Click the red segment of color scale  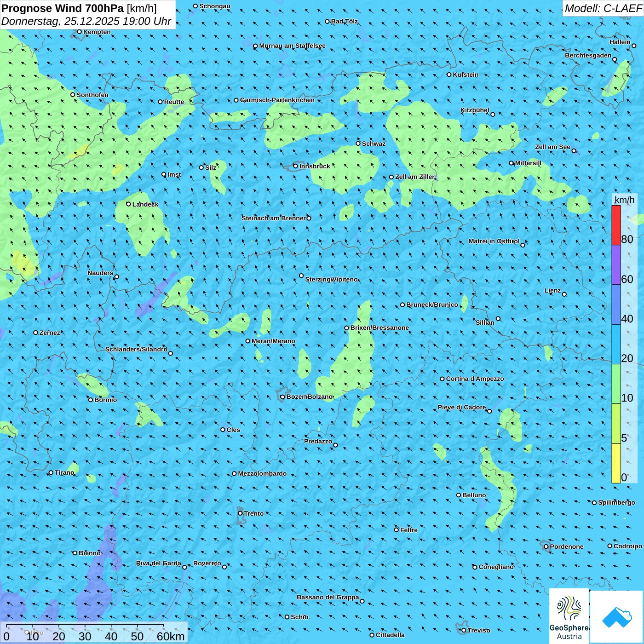point(616,225)
